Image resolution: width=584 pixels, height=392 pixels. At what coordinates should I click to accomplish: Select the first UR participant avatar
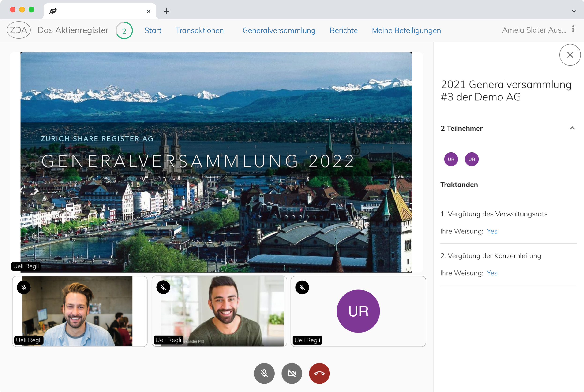pos(451,159)
